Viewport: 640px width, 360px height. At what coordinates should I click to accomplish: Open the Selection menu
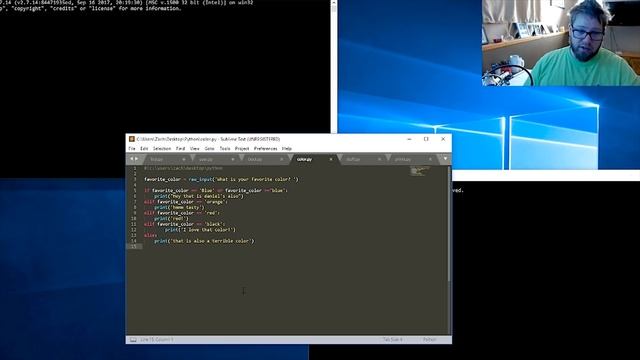[x=162, y=149]
